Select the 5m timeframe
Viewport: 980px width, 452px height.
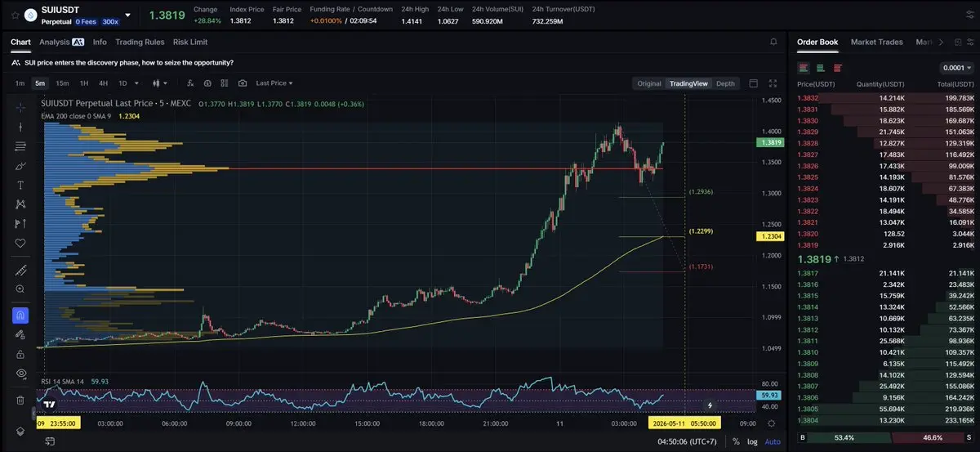40,83
